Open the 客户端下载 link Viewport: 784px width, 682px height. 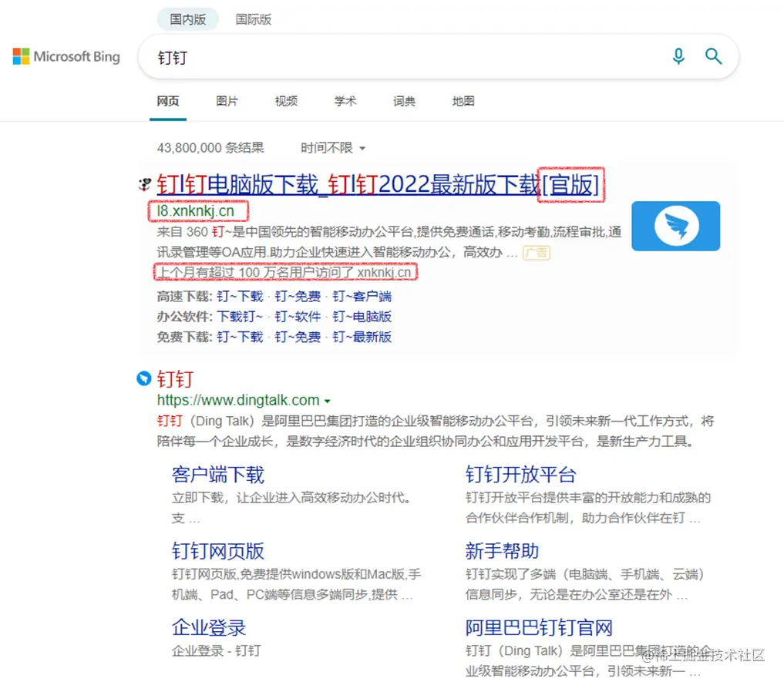(217, 475)
